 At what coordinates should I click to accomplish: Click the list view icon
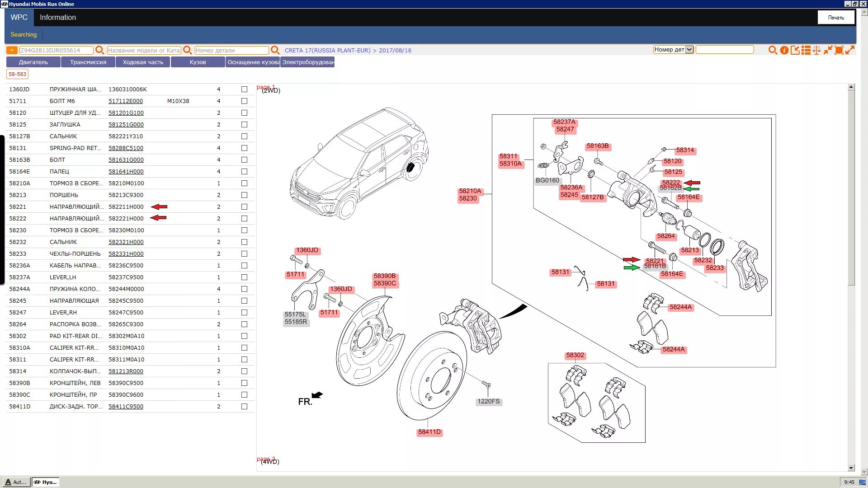click(806, 50)
